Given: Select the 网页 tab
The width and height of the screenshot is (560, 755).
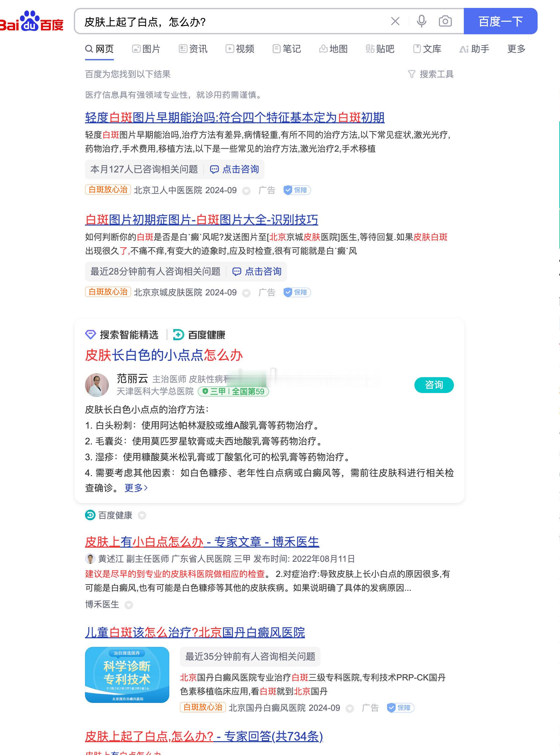Looking at the screenshot, I should click(x=99, y=49).
